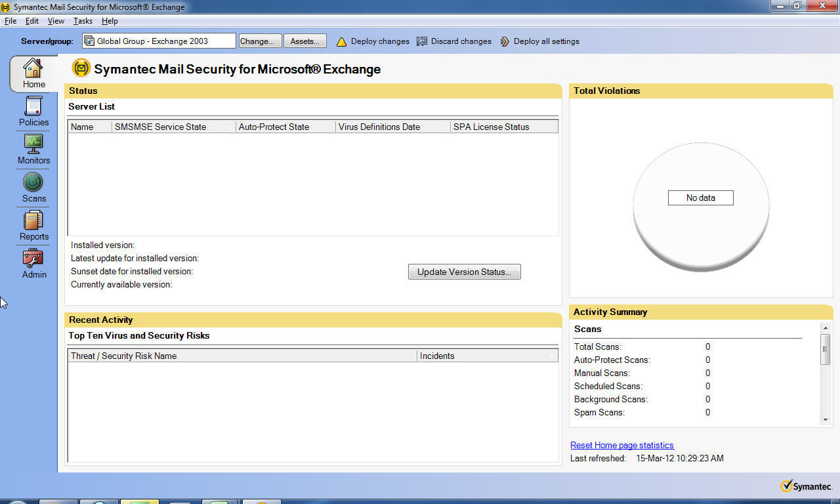This screenshot has width=840, height=504.
Task: Click Sunset date for installed version
Action: pyautogui.click(x=132, y=271)
